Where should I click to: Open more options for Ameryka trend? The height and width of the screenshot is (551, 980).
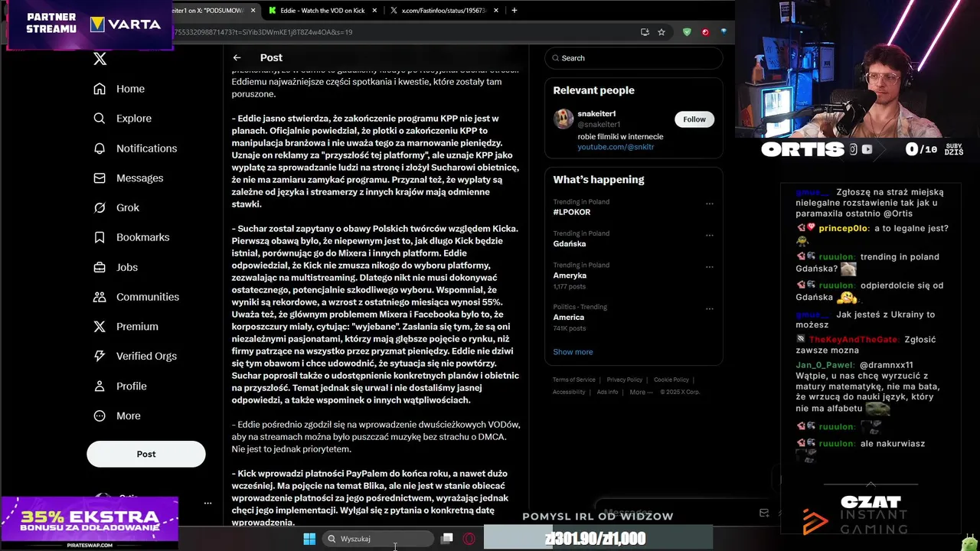(709, 267)
